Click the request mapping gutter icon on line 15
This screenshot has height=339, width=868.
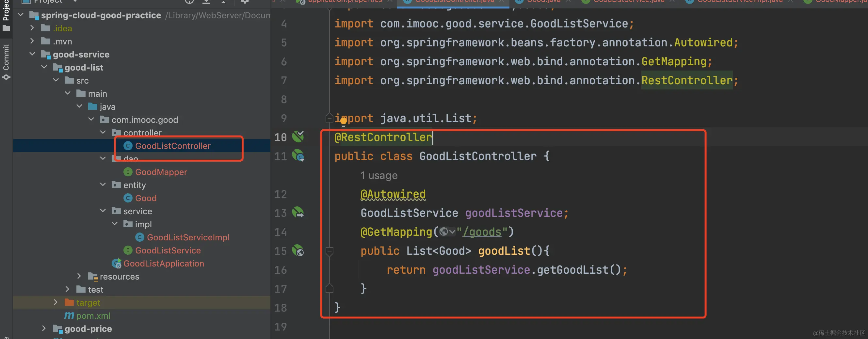(x=298, y=250)
